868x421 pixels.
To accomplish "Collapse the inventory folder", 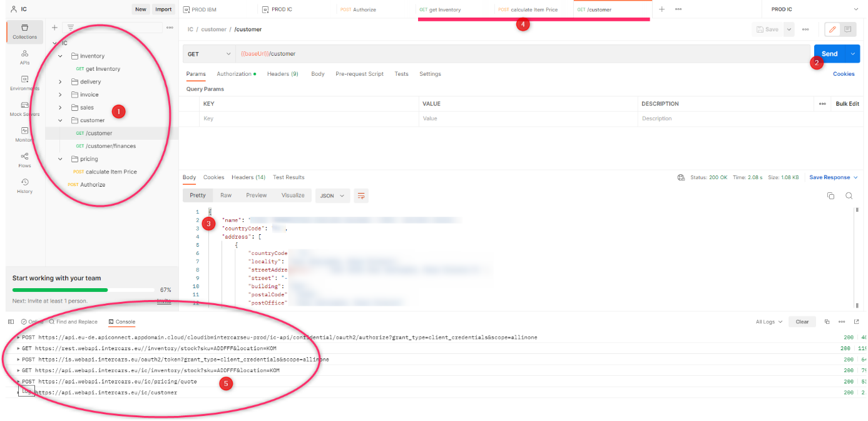I will (x=60, y=56).
